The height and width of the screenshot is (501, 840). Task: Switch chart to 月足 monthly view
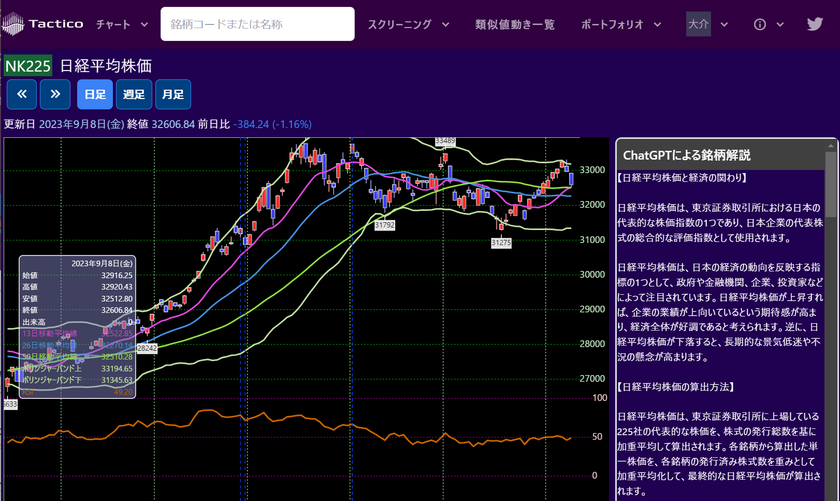coord(173,94)
